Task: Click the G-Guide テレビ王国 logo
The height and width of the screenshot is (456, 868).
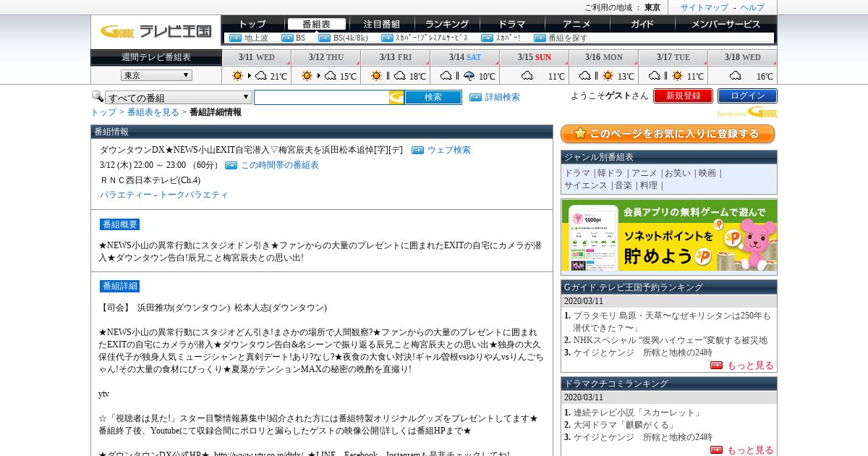Action: (156, 31)
